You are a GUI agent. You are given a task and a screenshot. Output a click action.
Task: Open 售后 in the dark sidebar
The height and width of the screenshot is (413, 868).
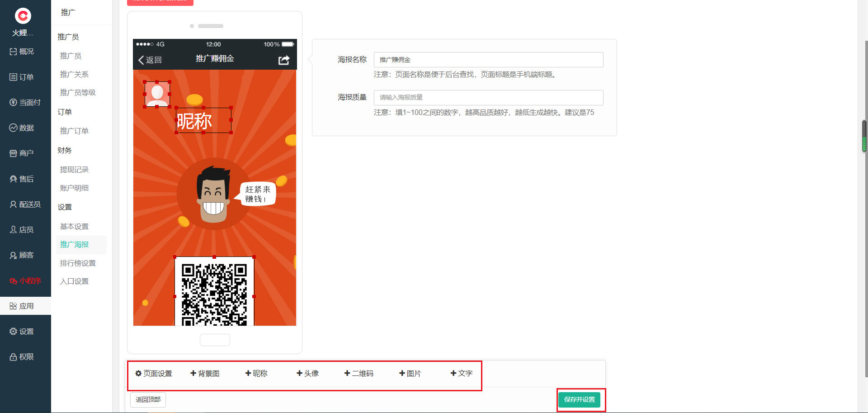(x=22, y=179)
